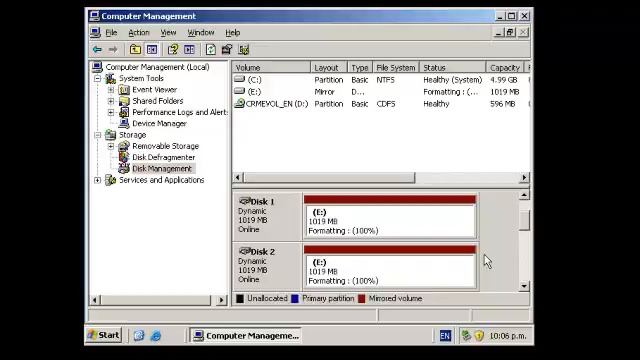
Task: Click the last toolbar icon after Properties
Action: click(x=244, y=50)
